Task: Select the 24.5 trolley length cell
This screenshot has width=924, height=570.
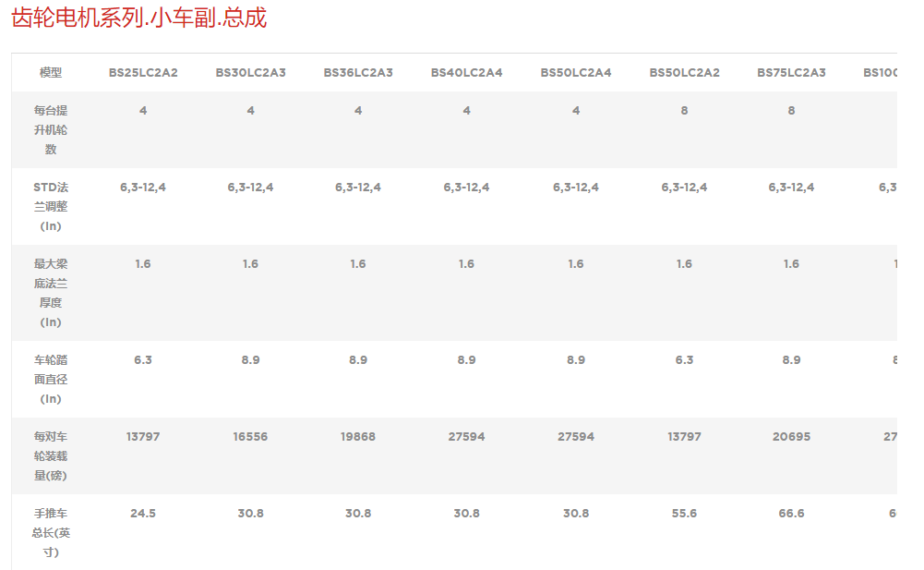Action: (x=143, y=513)
